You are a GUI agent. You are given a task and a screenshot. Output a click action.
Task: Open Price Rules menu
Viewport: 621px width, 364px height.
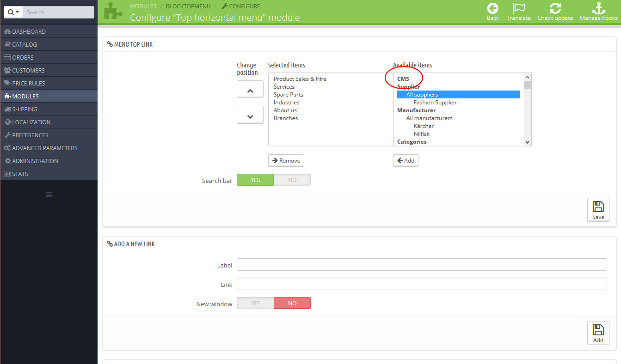pyautogui.click(x=49, y=83)
